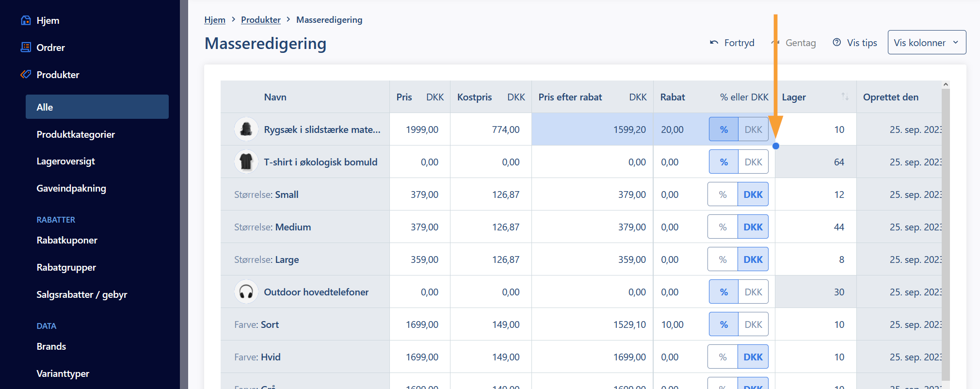The height and width of the screenshot is (389, 980).
Task: Open the Outdoor hovedtelefoner product name
Action: tap(316, 292)
